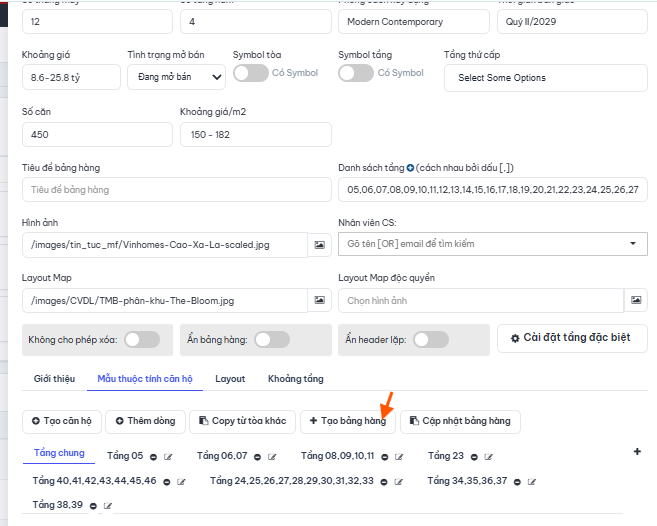Screen dimensions: 657x526
Task: Edit Tầng 06,07 with pencil icon
Action: click(272, 457)
